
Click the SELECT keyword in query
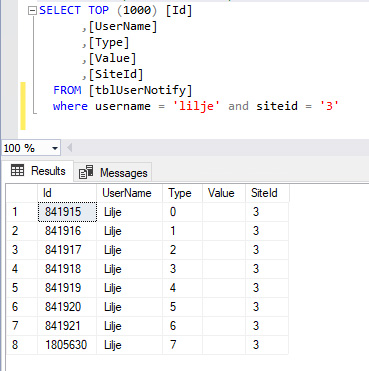(x=60, y=10)
